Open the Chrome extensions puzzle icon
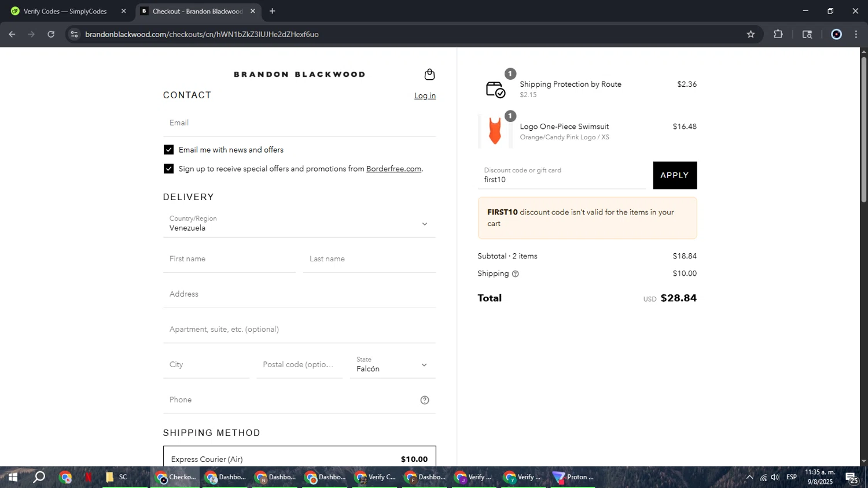 (x=778, y=34)
